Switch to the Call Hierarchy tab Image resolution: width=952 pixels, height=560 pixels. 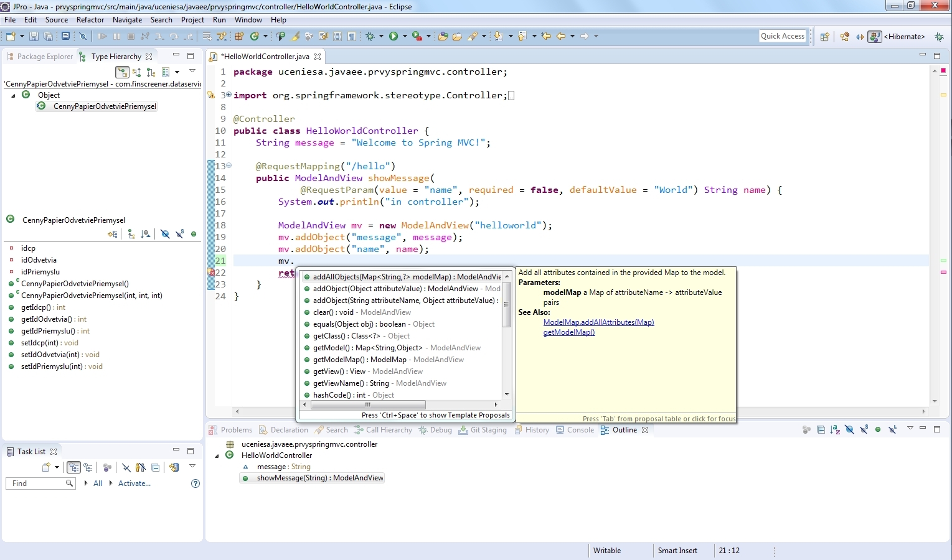(383, 430)
